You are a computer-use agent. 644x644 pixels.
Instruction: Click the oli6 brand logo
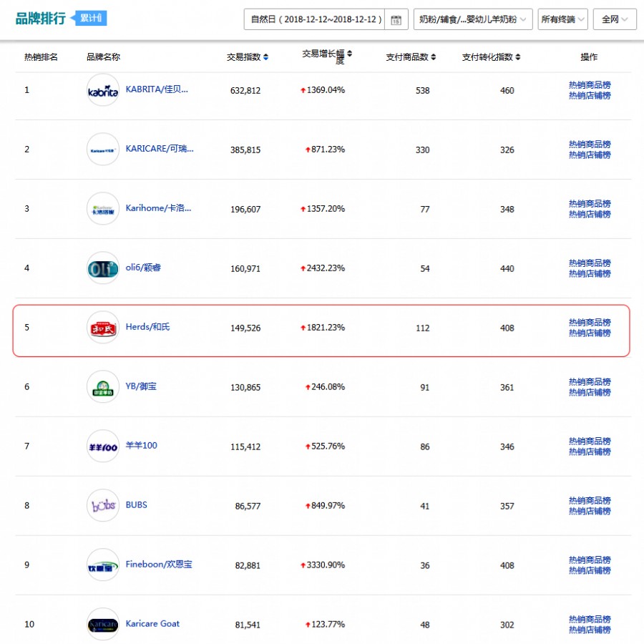pyautogui.click(x=102, y=268)
